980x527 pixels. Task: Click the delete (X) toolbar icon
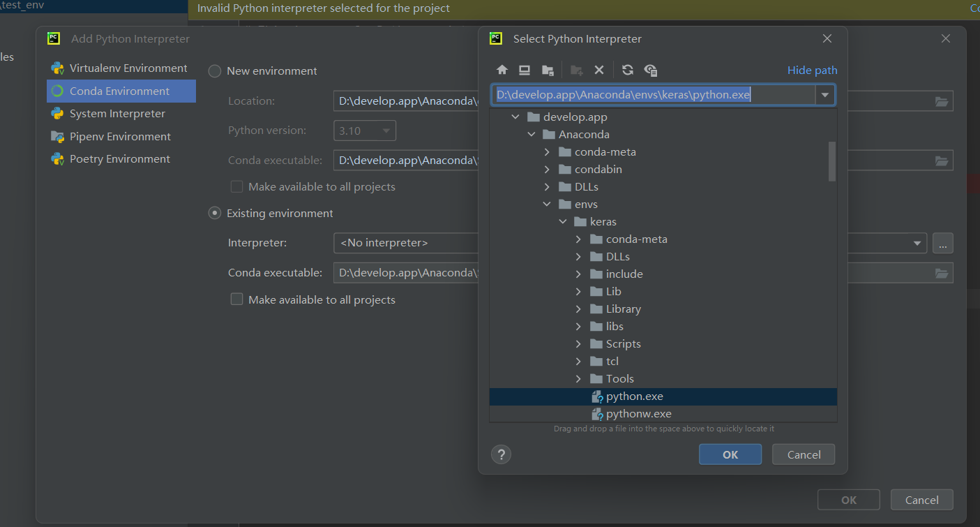click(598, 70)
